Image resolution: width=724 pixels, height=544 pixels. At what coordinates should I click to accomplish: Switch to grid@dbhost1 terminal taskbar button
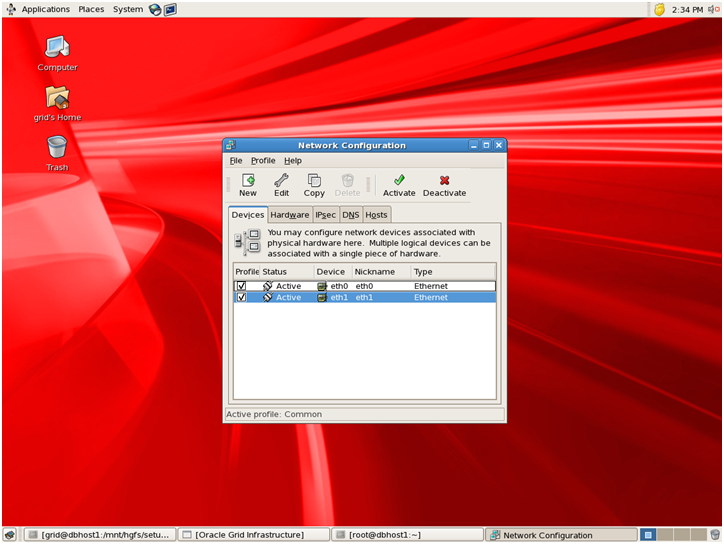(100, 535)
